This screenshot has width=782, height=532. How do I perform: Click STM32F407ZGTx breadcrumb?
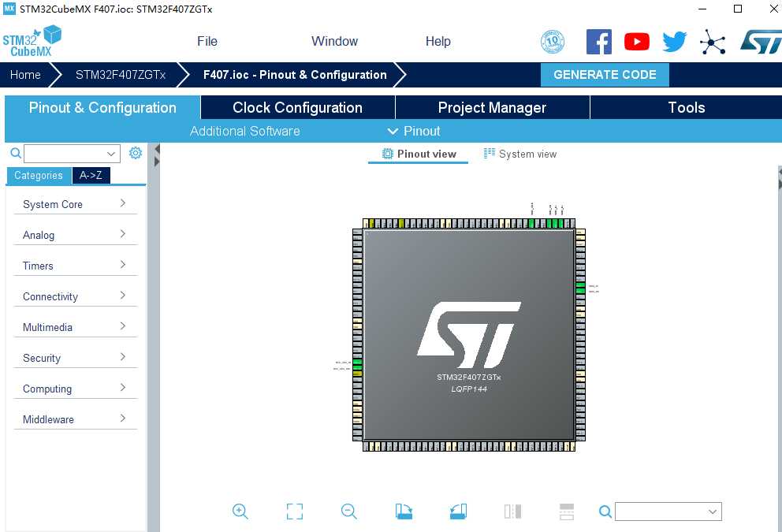pos(120,75)
